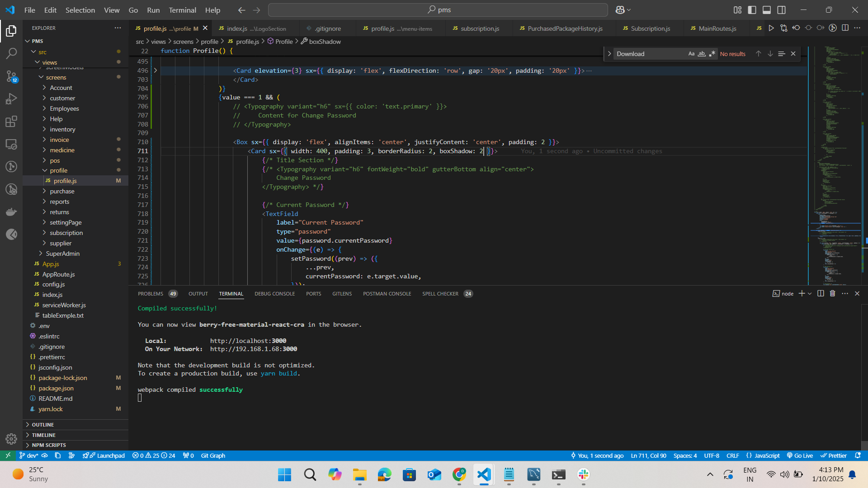The height and width of the screenshot is (488, 868).
Task: Switch to the PROBLEMS panel tab
Action: pos(151,294)
